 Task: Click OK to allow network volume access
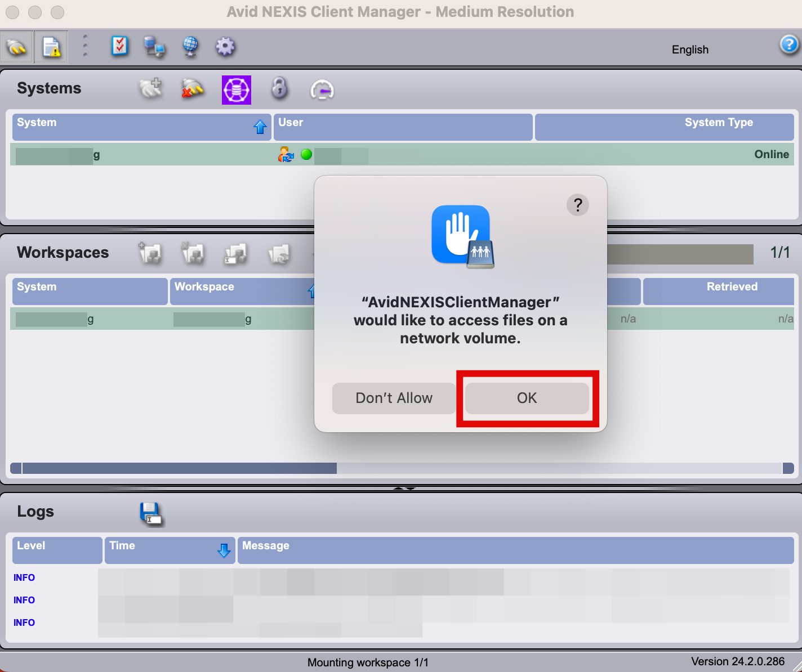pyautogui.click(x=527, y=398)
